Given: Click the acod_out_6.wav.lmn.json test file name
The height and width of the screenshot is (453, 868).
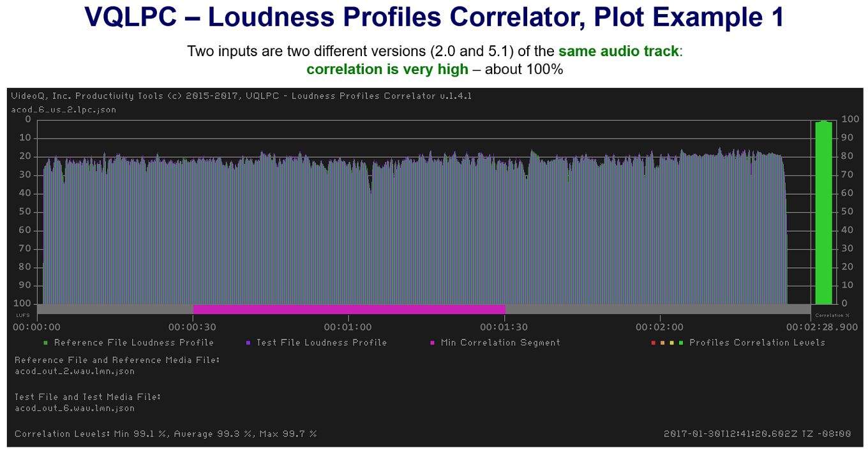Looking at the screenshot, I should click(75, 408).
